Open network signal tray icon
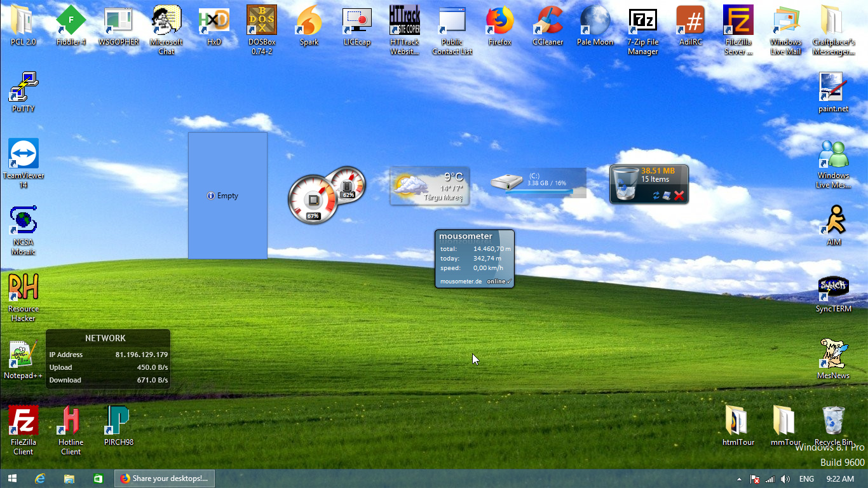This screenshot has width=868, height=488. (770, 479)
